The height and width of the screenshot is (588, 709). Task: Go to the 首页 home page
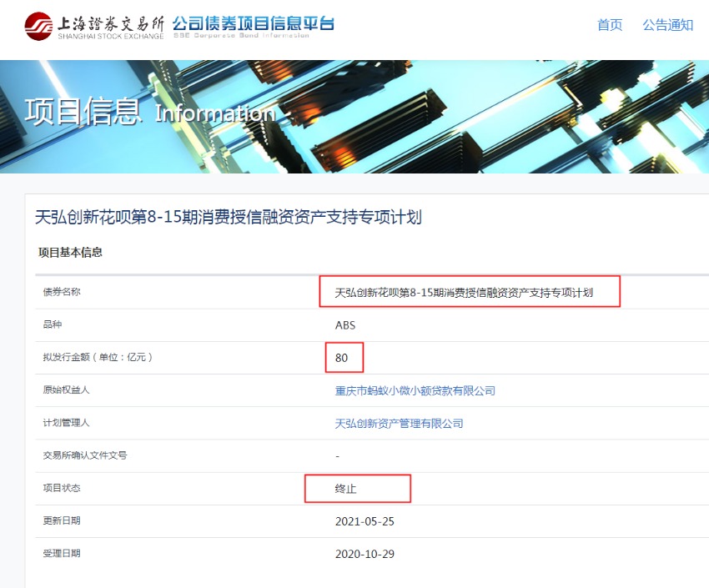610,25
